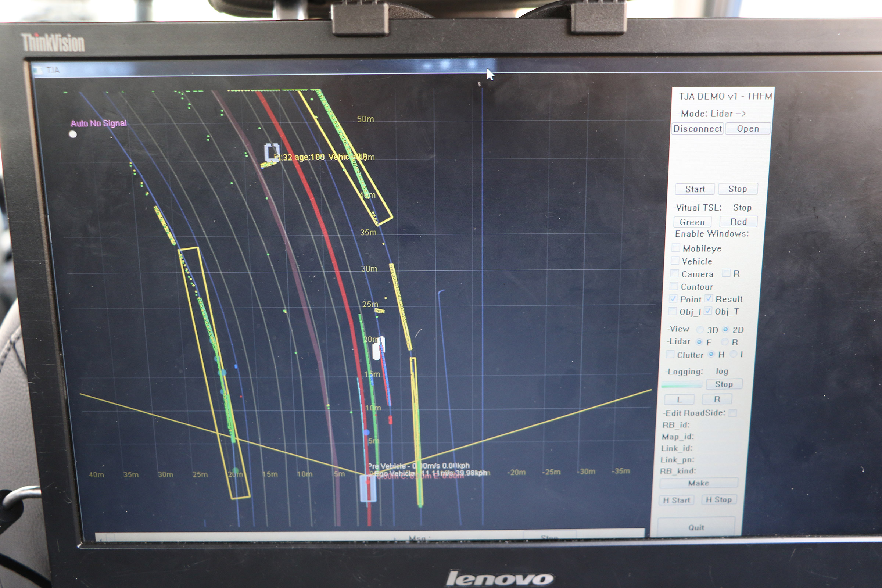Enable the Clutter checkbox
882x588 pixels.
coord(670,354)
